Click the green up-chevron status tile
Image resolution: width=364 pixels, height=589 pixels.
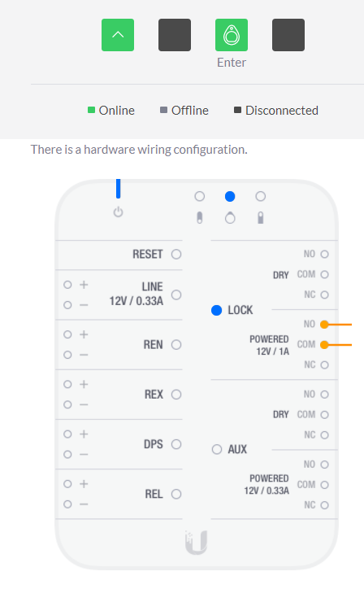118,35
